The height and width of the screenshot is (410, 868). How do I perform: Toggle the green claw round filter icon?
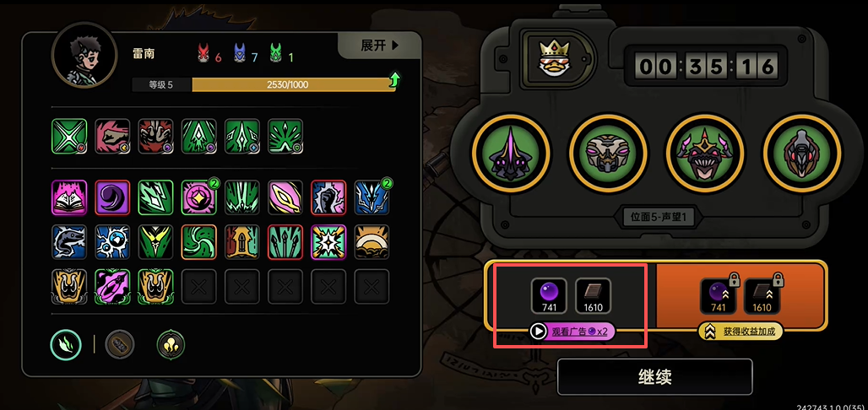(x=67, y=345)
